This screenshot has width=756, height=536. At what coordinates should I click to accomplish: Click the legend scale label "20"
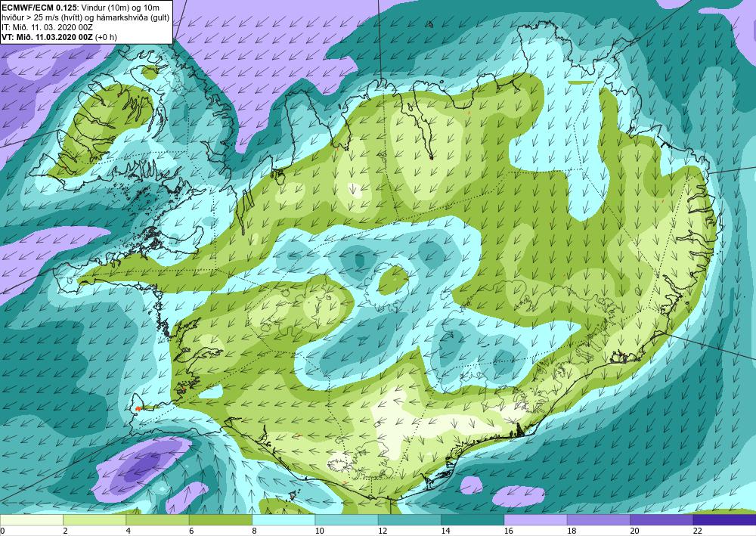[634, 531]
